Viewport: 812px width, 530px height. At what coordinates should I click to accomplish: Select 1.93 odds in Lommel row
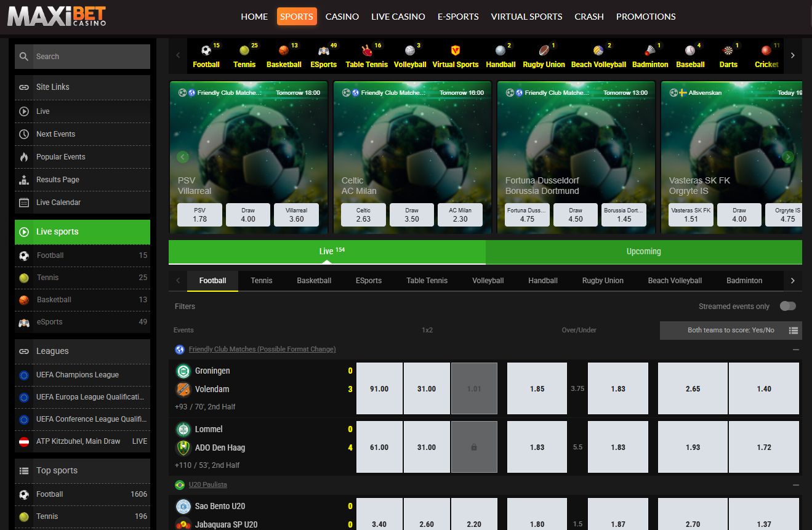tap(693, 448)
